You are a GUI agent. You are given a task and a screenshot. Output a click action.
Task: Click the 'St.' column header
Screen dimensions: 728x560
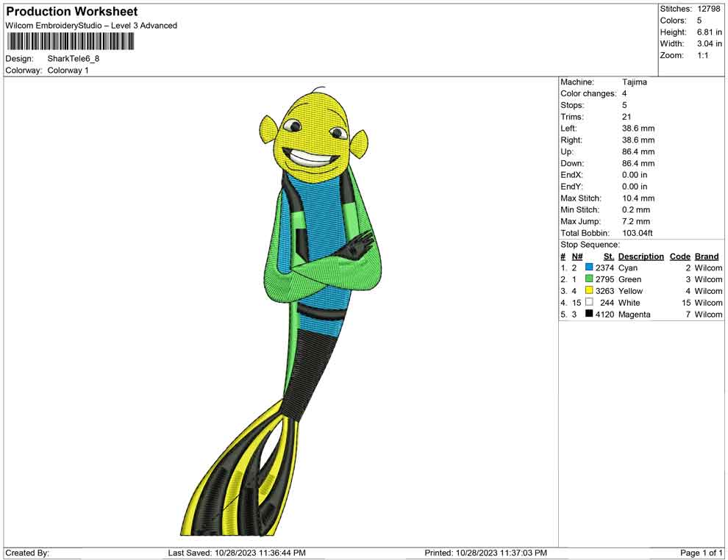click(x=609, y=256)
